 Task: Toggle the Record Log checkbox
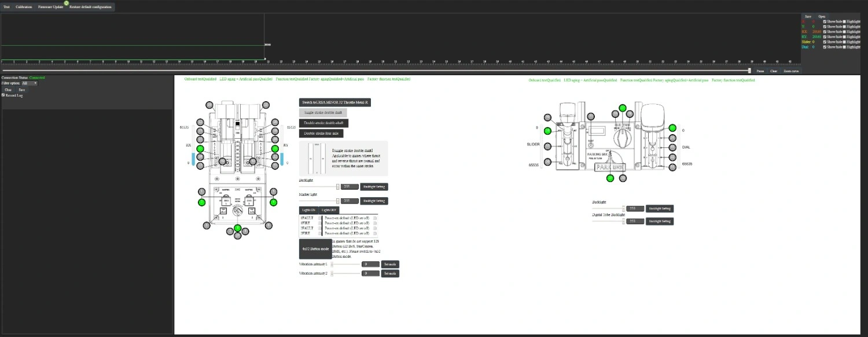(x=3, y=95)
